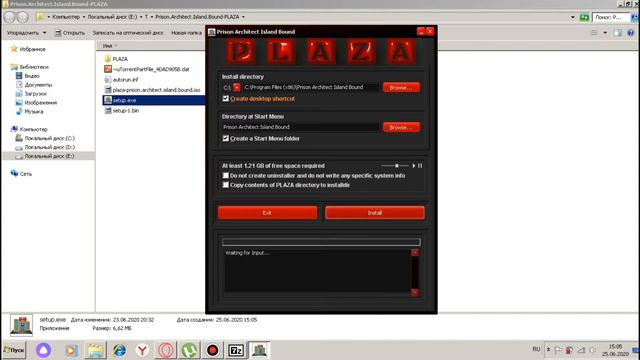
Task: Open the view options dropdown arrow in toolbar
Action: [x=605, y=33]
